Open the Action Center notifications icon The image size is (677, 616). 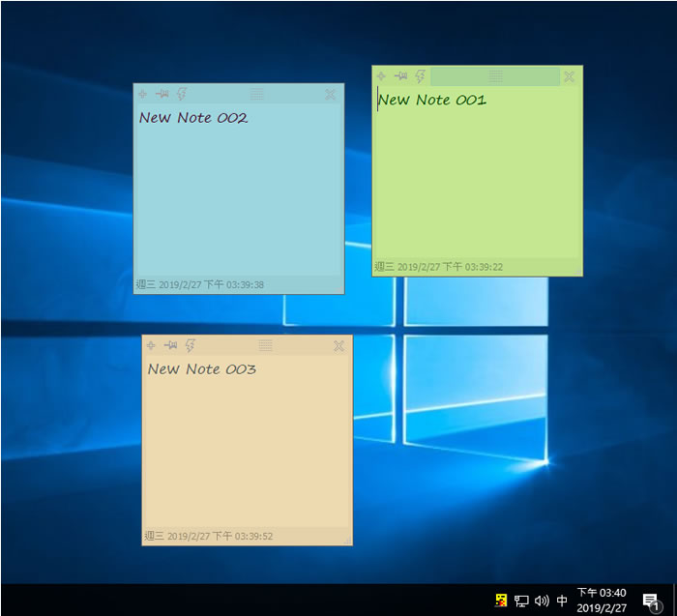pyautogui.click(x=650, y=601)
